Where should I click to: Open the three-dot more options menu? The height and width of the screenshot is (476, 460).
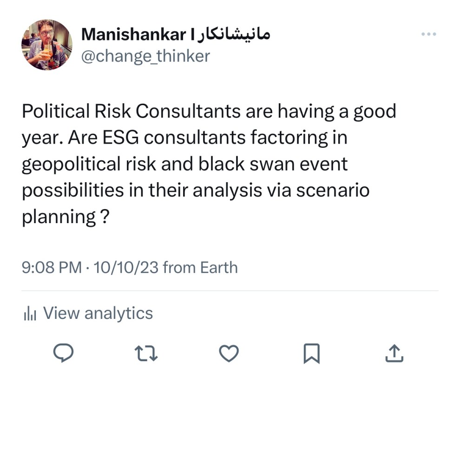click(428, 34)
